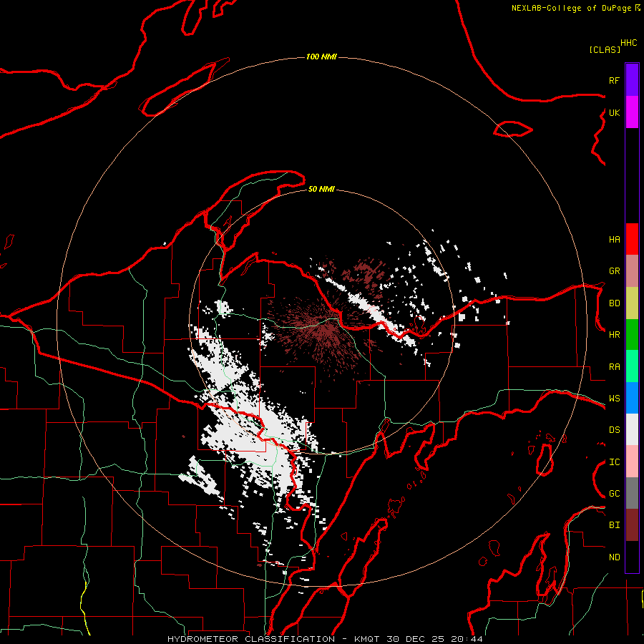Image resolution: width=644 pixels, height=644 pixels.
Task: Click the WS legend label
Action: pyautogui.click(x=614, y=399)
